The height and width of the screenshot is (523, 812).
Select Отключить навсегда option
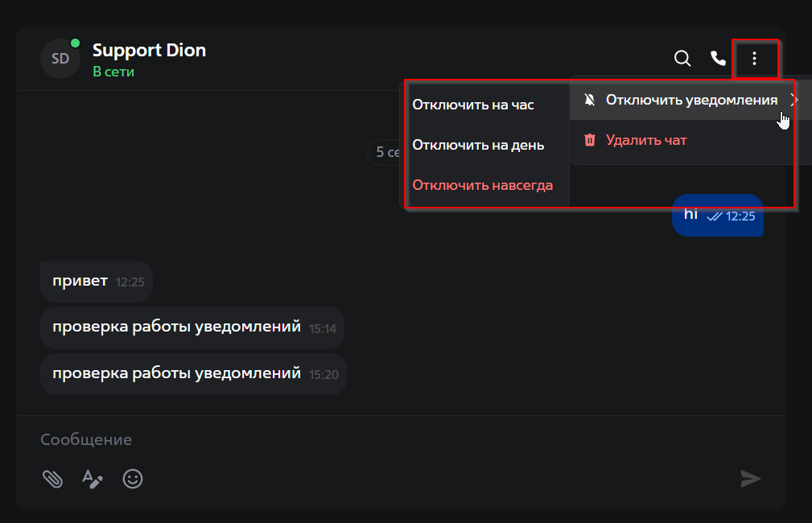483,185
